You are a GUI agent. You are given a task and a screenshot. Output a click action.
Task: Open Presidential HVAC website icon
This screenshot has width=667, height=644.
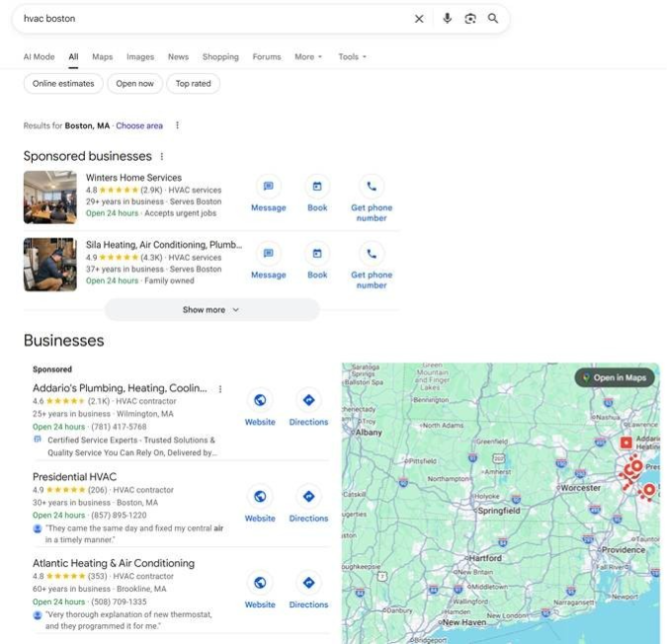click(x=260, y=497)
